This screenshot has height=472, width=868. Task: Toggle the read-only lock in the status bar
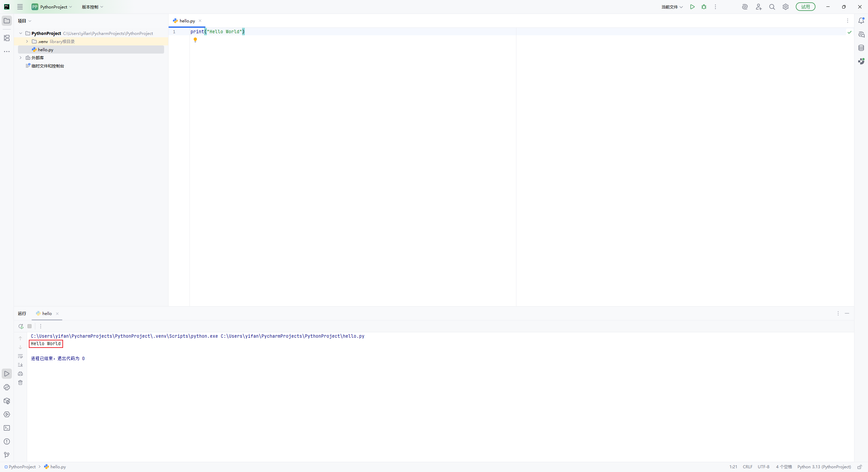(x=860, y=467)
